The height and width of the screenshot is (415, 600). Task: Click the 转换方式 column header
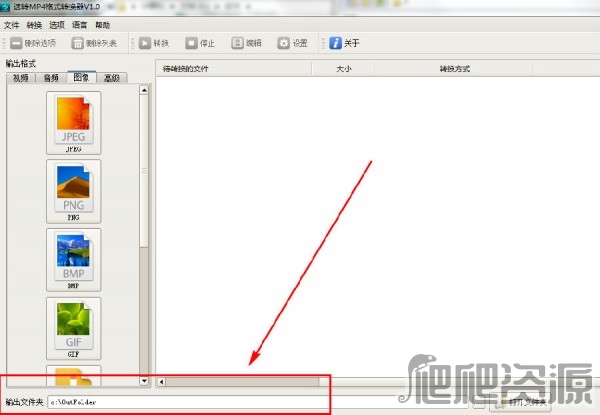[x=454, y=69]
